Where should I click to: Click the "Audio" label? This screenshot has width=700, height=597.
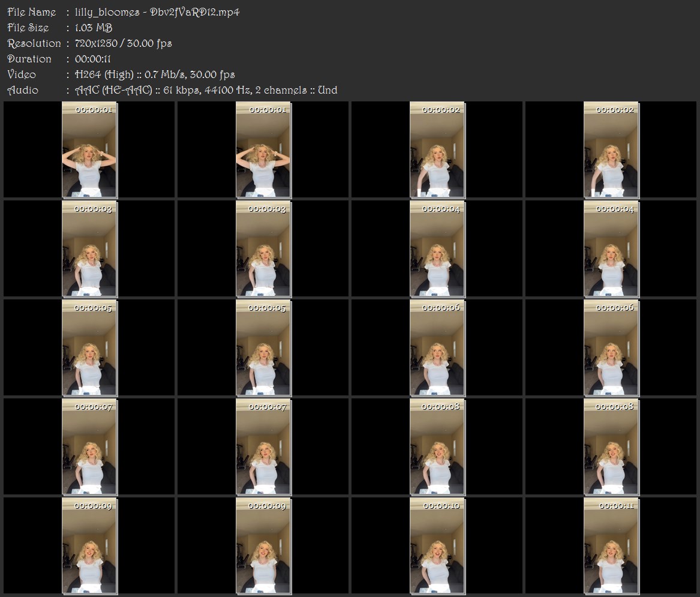click(23, 90)
